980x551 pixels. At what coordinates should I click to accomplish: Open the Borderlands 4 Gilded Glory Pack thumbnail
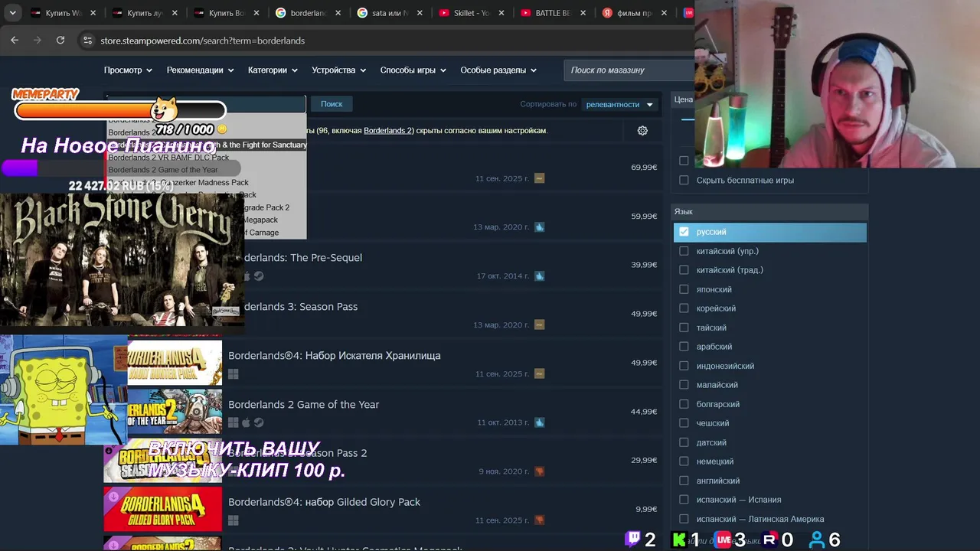[162, 509]
